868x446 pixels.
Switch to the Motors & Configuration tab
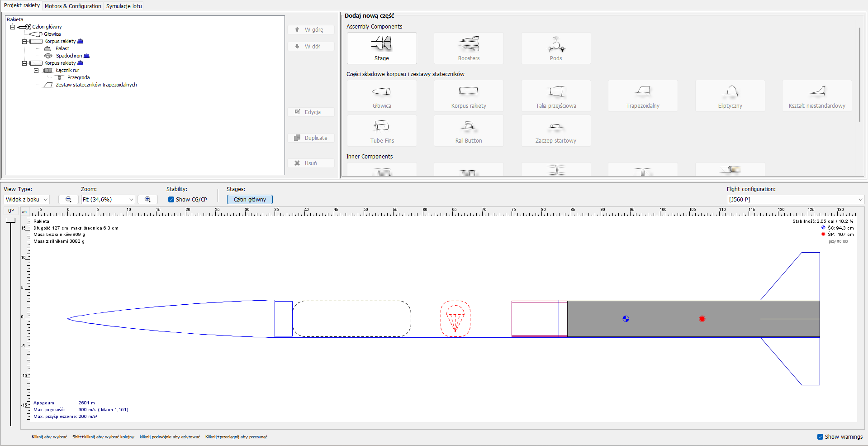[x=72, y=6]
